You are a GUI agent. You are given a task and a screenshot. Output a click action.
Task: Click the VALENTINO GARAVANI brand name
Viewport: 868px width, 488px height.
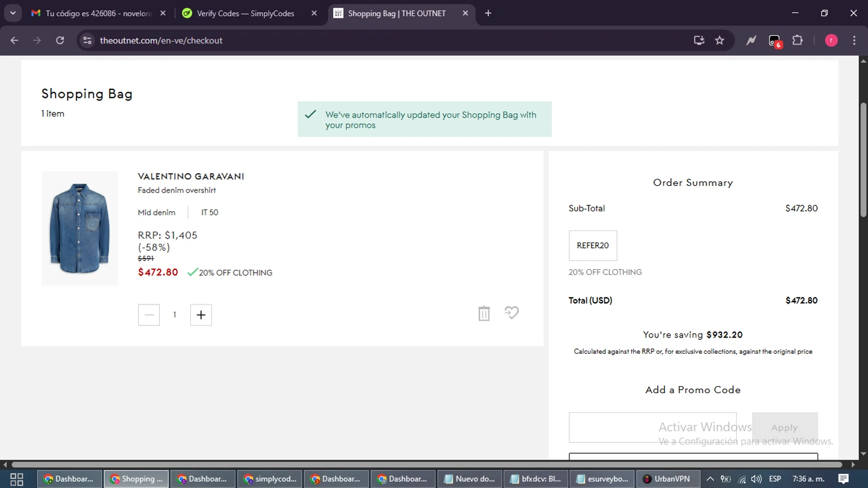tap(191, 177)
